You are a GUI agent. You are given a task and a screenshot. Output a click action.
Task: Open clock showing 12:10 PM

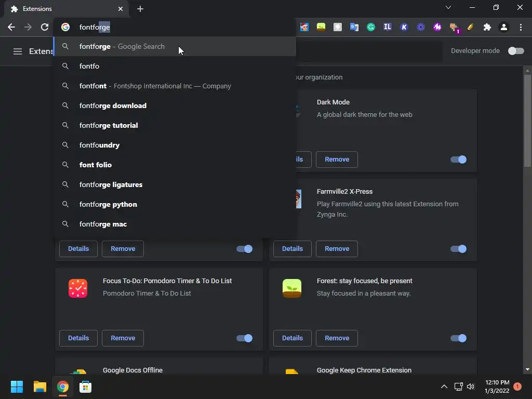(x=497, y=387)
